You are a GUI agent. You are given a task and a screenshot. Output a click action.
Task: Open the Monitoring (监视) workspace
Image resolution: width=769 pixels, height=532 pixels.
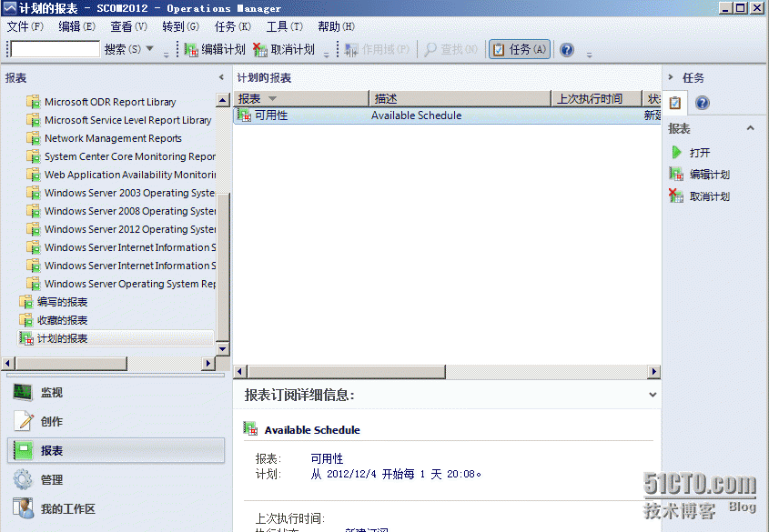[x=116, y=392]
